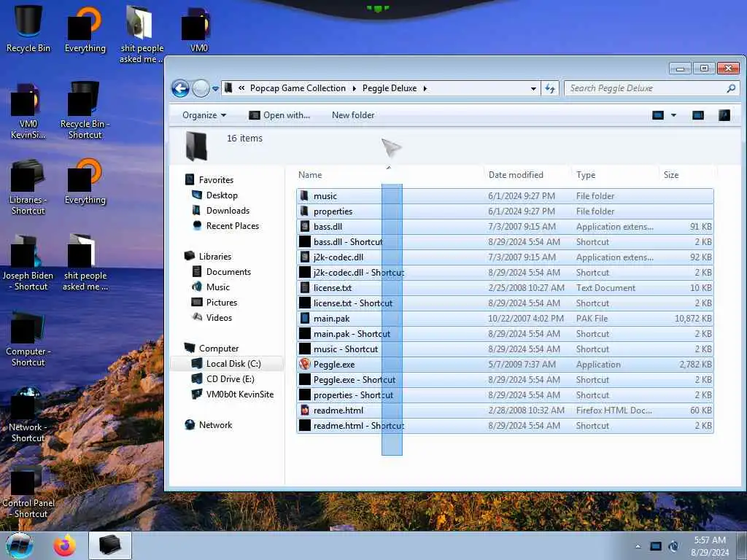Select the license.txt file icon
This screenshot has height=560, width=747.
pos(305,287)
